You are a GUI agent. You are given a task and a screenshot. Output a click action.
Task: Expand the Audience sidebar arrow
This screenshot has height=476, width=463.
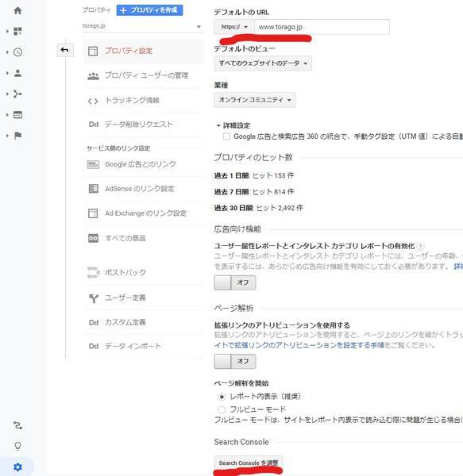coord(7,73)
